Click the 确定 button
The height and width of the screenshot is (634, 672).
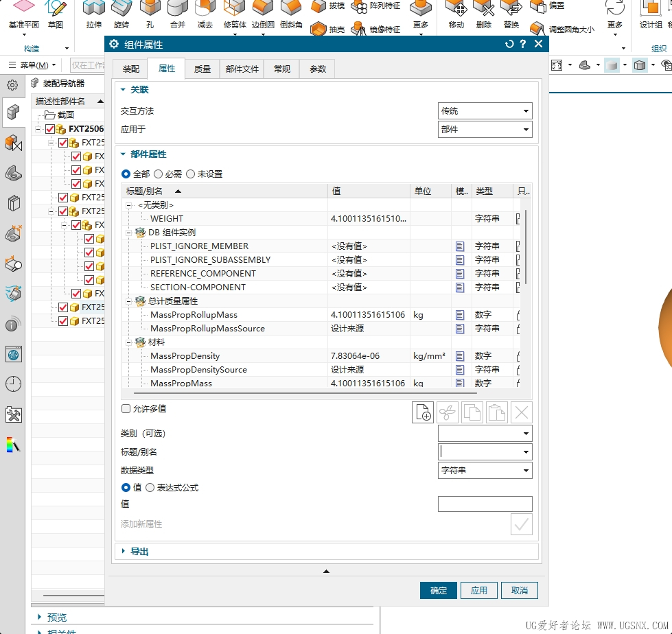point(439,590)
